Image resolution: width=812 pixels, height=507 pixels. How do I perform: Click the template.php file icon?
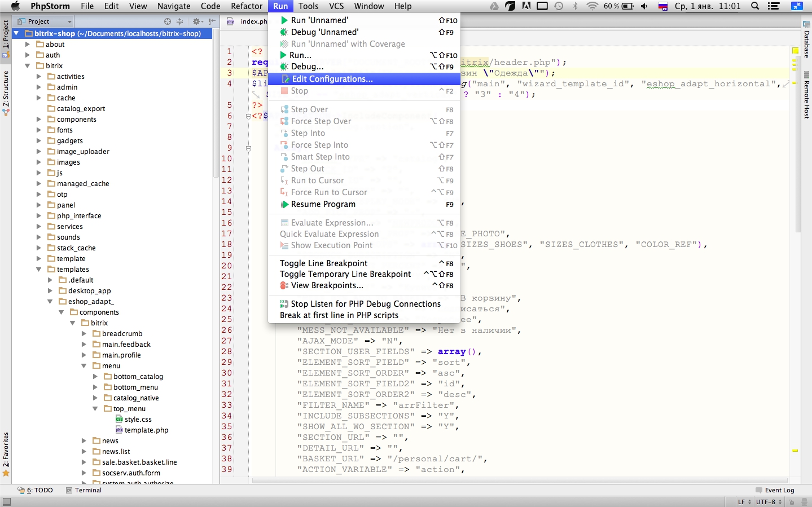tap(119, 430)
